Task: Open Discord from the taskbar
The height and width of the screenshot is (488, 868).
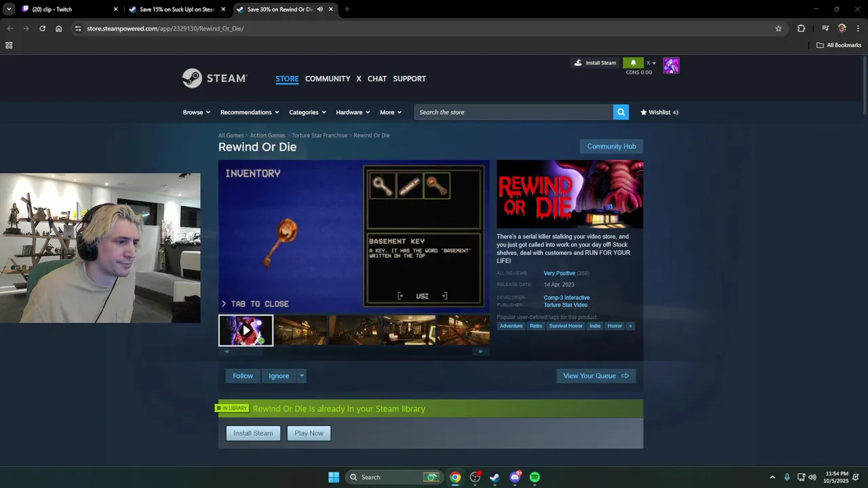Action: (x=515, y=477)
